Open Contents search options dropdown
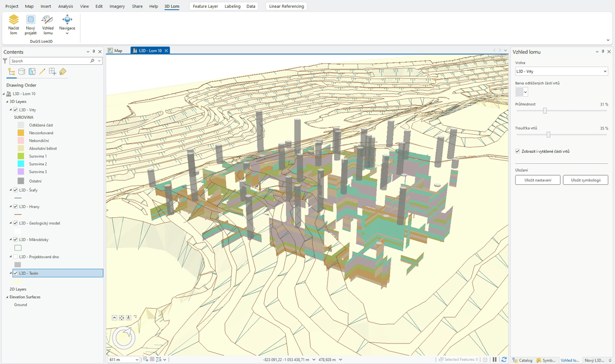The image size is (615, 364). [99, 61]
